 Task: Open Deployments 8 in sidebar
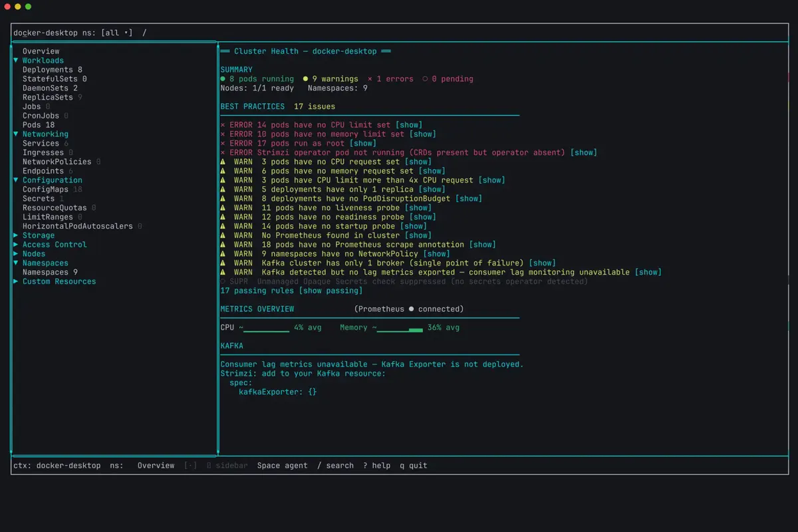coord(53,70)
